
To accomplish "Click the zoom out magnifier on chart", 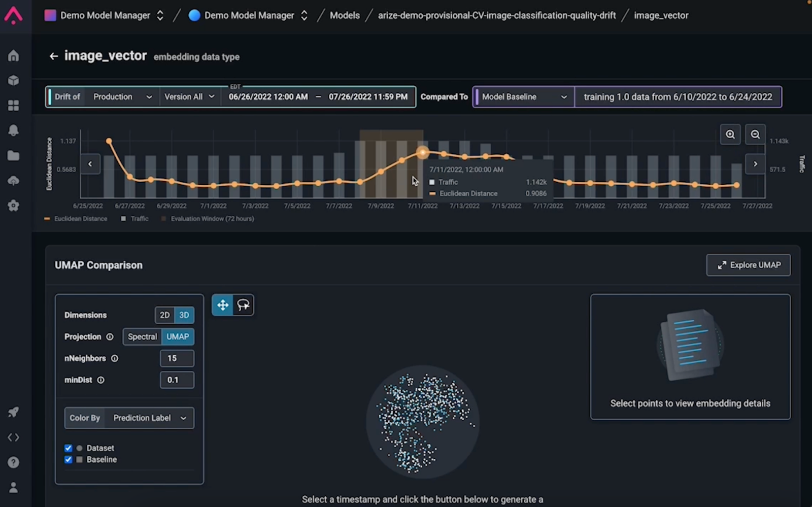I will 755,134.
